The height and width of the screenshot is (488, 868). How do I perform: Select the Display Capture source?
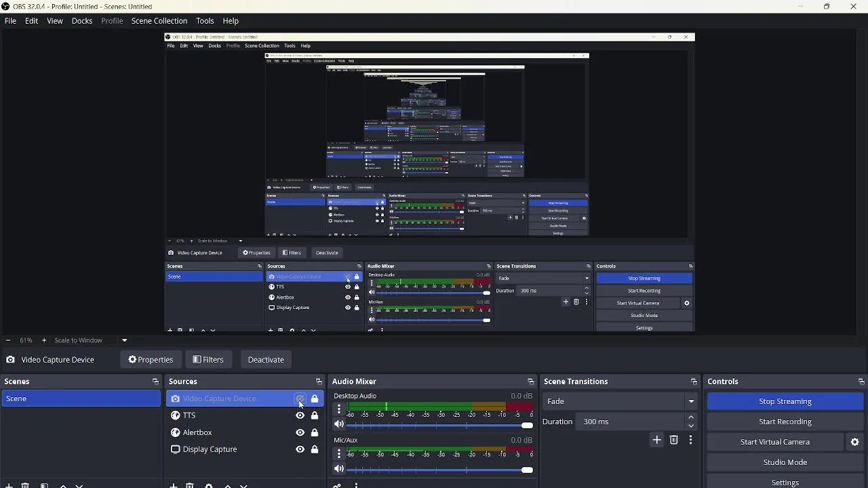210,449
